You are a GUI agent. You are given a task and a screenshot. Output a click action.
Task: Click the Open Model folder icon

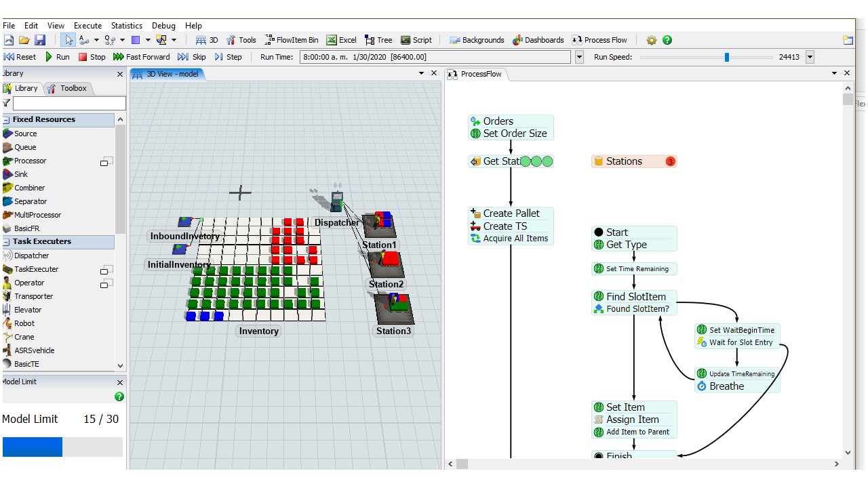(x=24, y=40)
